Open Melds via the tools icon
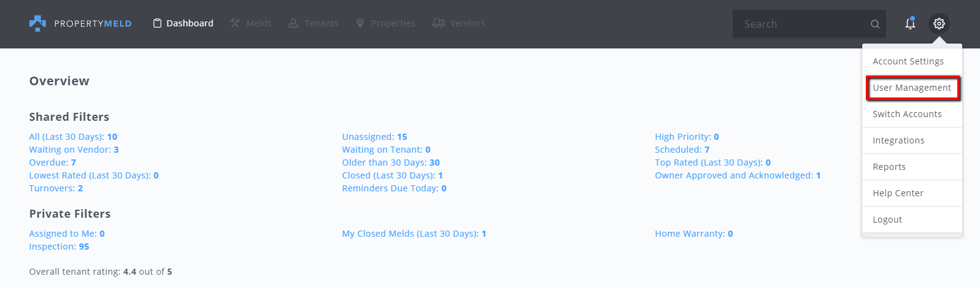Image resolution: width=980 pixels, height=287 pixels. [x=235, y=23]
